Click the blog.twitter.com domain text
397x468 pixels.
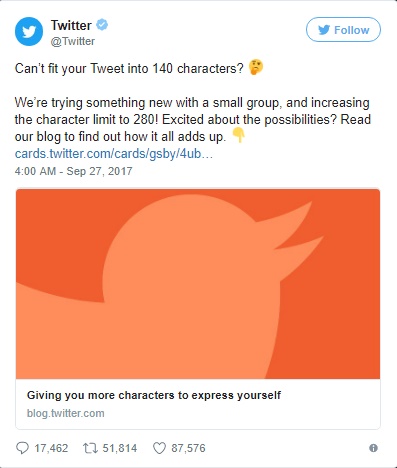pos(66,413)
